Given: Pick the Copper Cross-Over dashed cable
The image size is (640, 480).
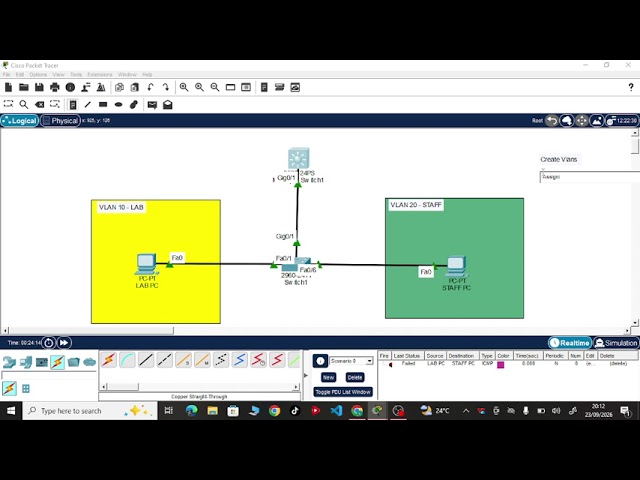Looking at the screenshot, I should pos(165,360).
